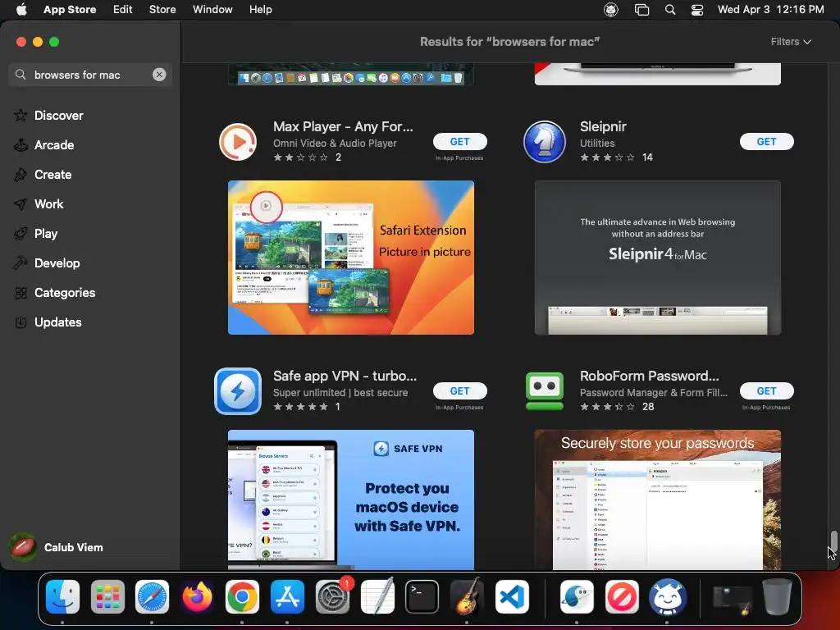This screenshot has width=840, height=630.
Task: Open Safe app VPN - turbo... title
Action: click(345, 376)
